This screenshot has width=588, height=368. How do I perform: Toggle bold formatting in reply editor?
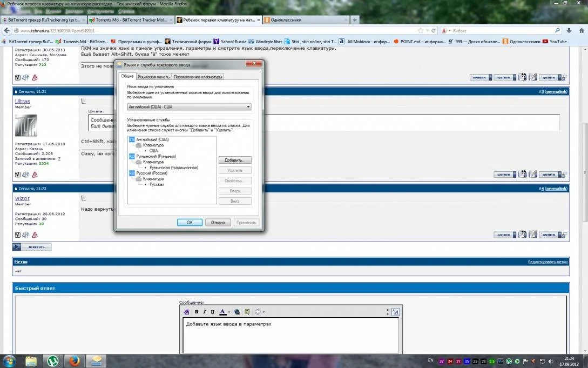pos(197,312)
